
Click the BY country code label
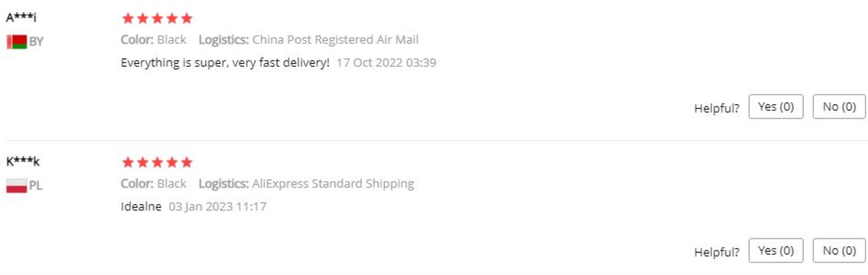tap(36, 42)
